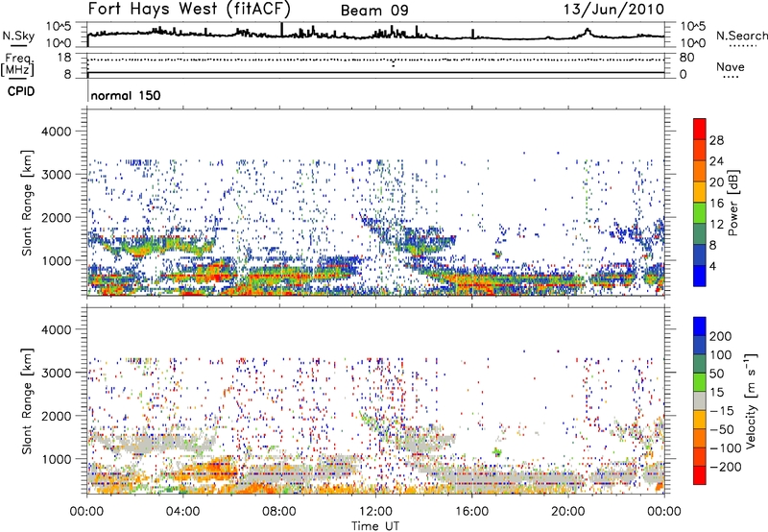The width and height of the screenshot is (768, 532).
Task: Click the 'N.Sky' legend label
Action: (x=18, y=36)
